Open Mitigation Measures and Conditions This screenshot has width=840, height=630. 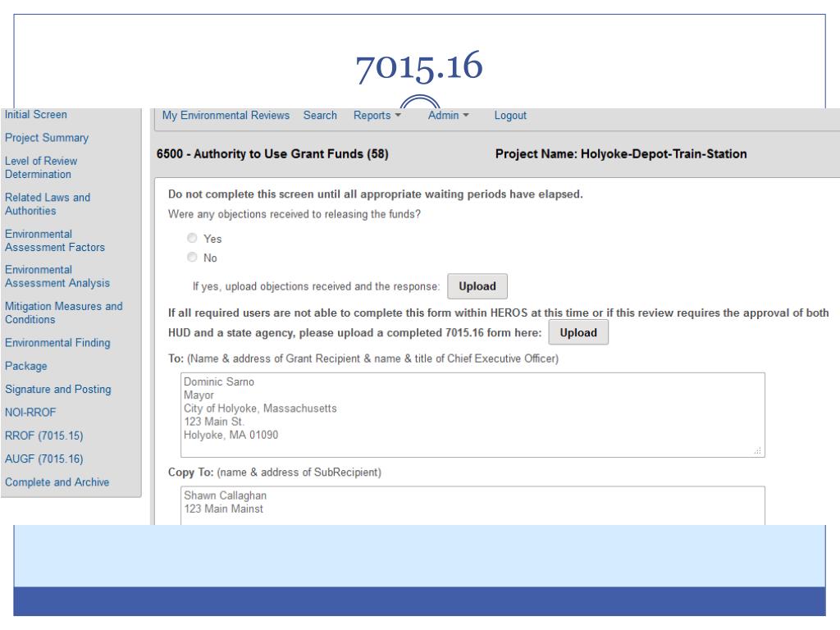(x=64, y=313)
